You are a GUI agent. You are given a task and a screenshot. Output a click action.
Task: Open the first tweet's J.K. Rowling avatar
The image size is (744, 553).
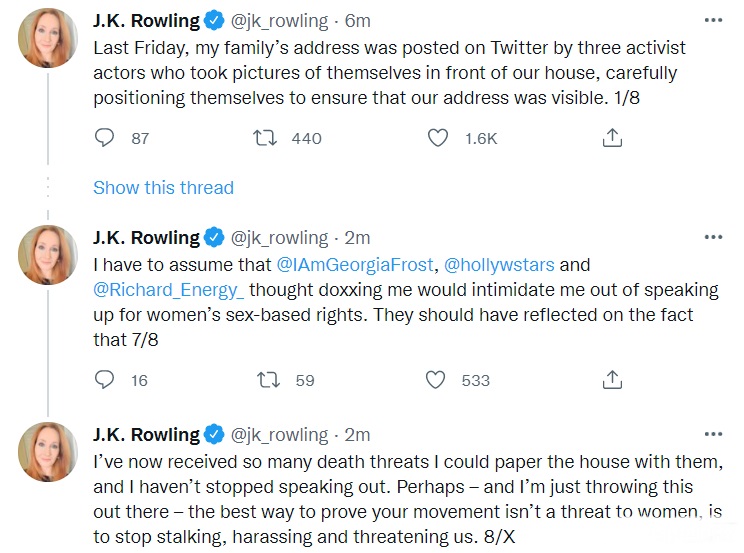(48, 38)
